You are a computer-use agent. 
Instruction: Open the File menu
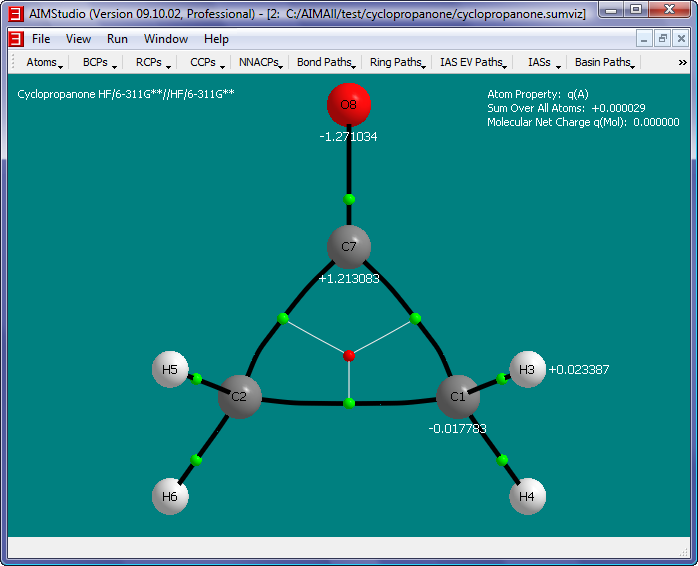41,39
